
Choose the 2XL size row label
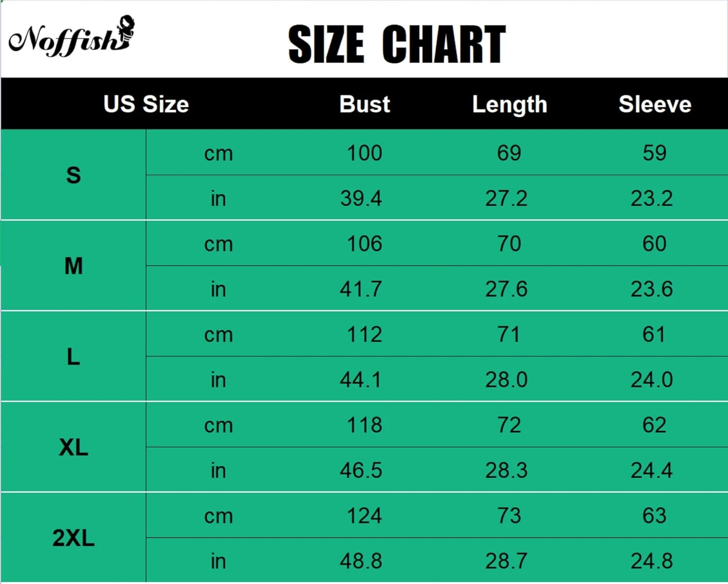point(73,538)
